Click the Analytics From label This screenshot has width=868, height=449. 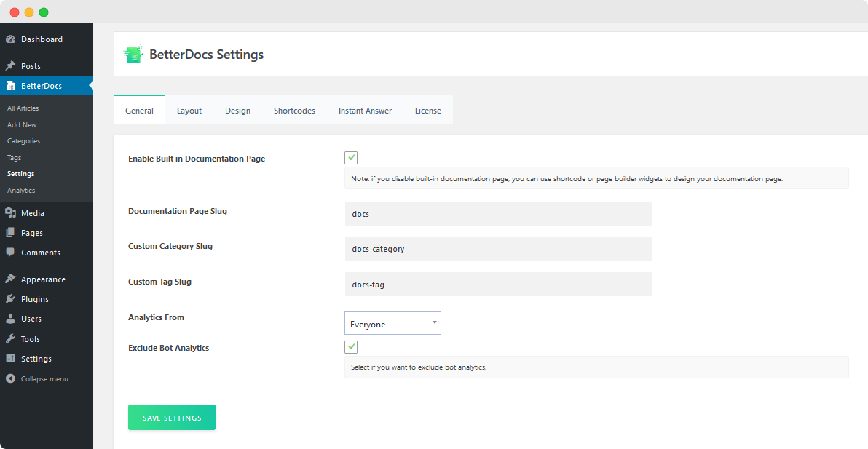[156, 317]
